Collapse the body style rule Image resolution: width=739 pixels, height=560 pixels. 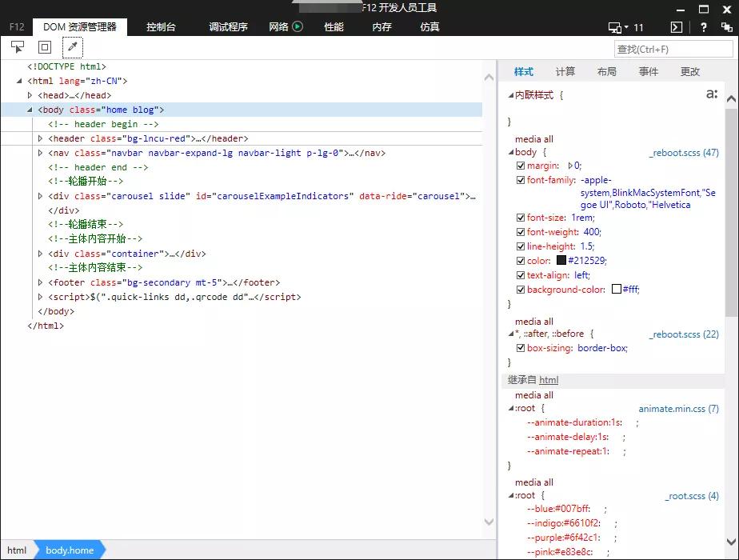(511, 152)
